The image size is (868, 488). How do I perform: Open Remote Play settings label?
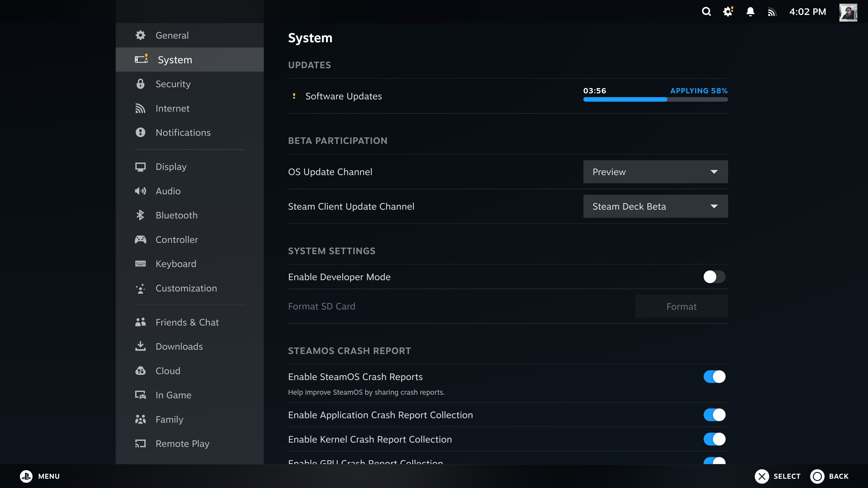pyautogui.click(x=183, y=443)
